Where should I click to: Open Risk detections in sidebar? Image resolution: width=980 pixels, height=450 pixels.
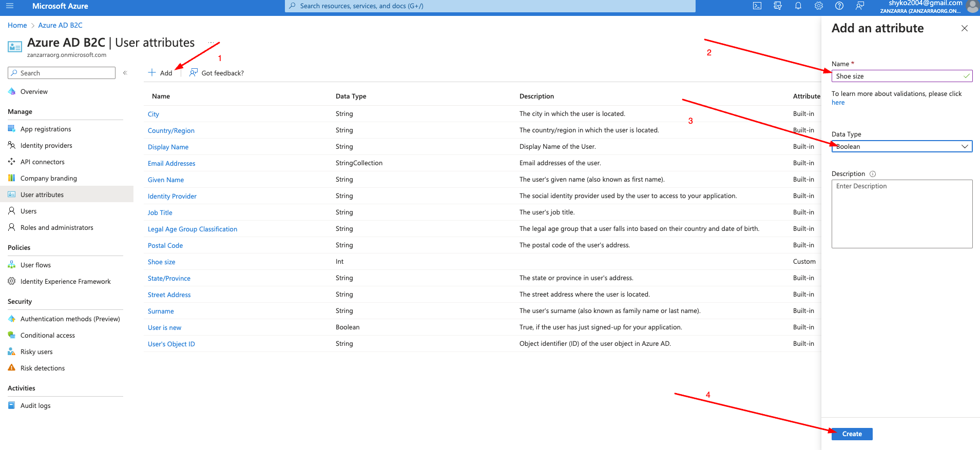pyautogui.click(x=43, y=368)
